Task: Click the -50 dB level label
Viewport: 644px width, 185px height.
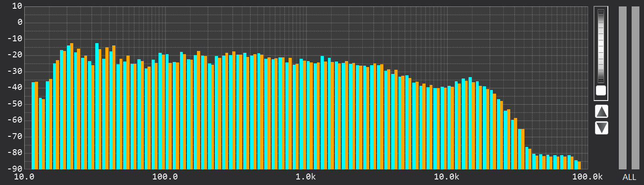Action: 14,104
